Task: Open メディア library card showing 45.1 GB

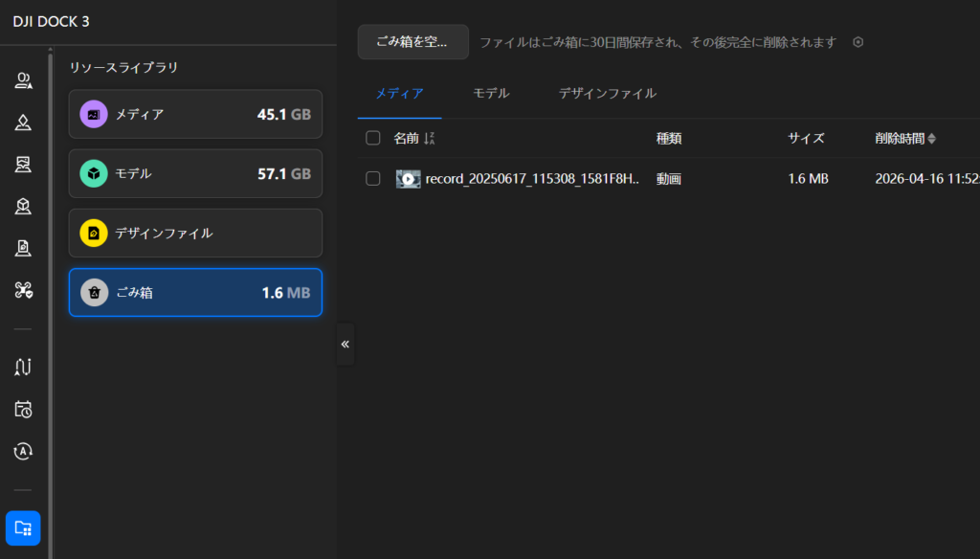Action: [195, 115]
